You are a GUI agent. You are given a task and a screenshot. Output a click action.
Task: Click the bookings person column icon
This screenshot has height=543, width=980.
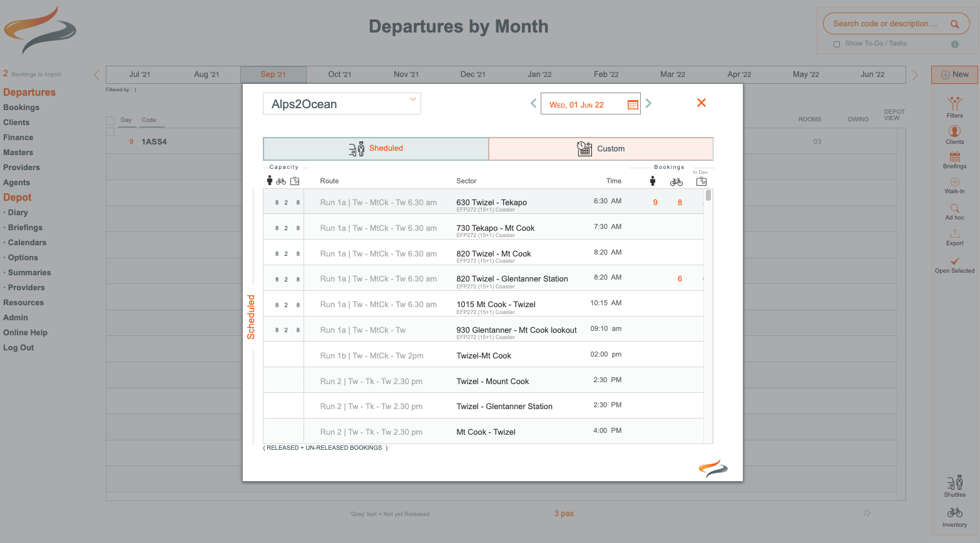(653, 181)
